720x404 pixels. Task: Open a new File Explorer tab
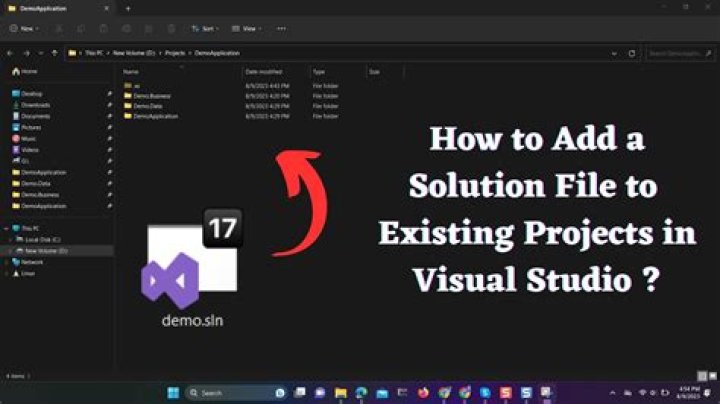pos(127,8)
